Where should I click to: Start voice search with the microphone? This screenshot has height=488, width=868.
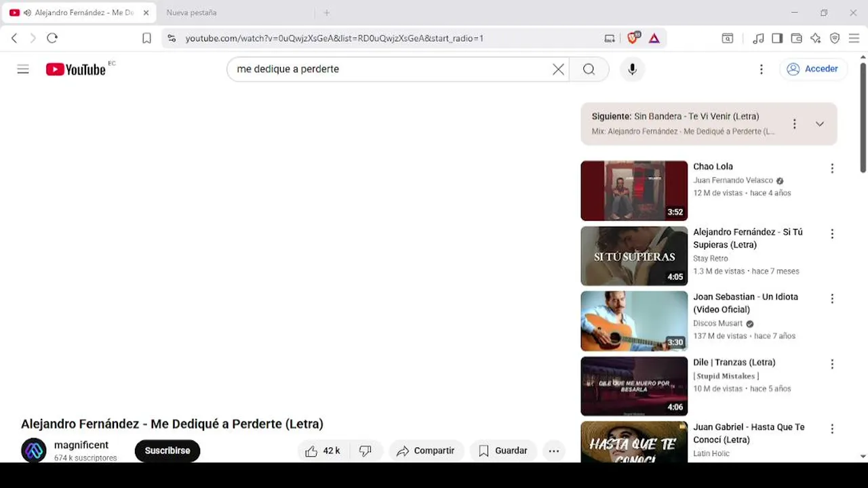(632, 69)
